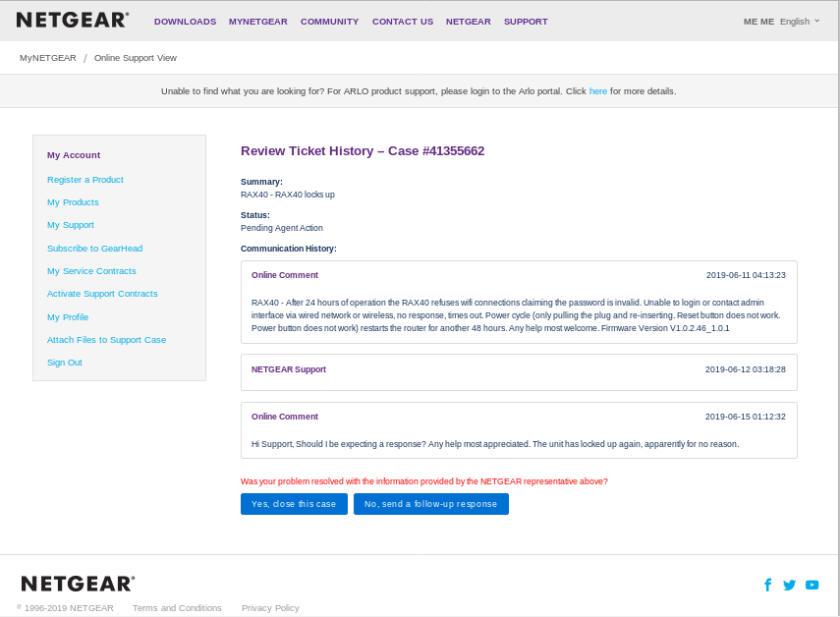Screen dimensions: 840x617
Task: Click the NETGEAR logo in the footer
Action: 78,584
